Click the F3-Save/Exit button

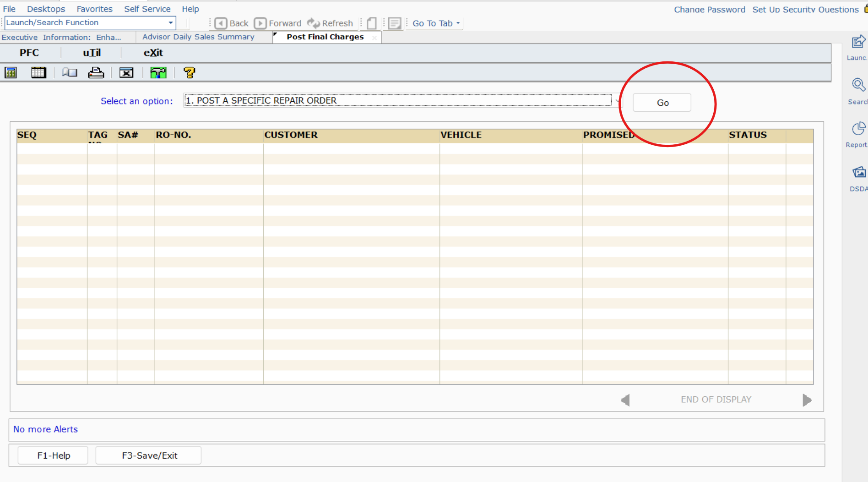pyautogui.click(x=148, y=455)
